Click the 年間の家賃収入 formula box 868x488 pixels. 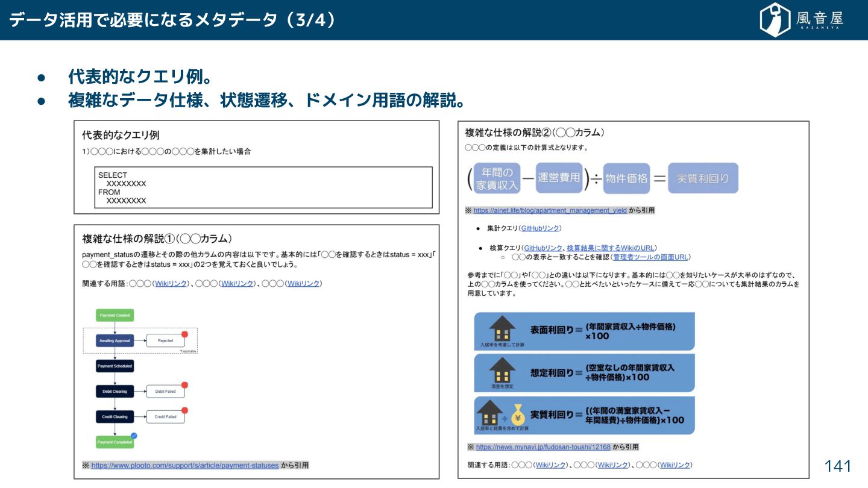coord(497,178)
